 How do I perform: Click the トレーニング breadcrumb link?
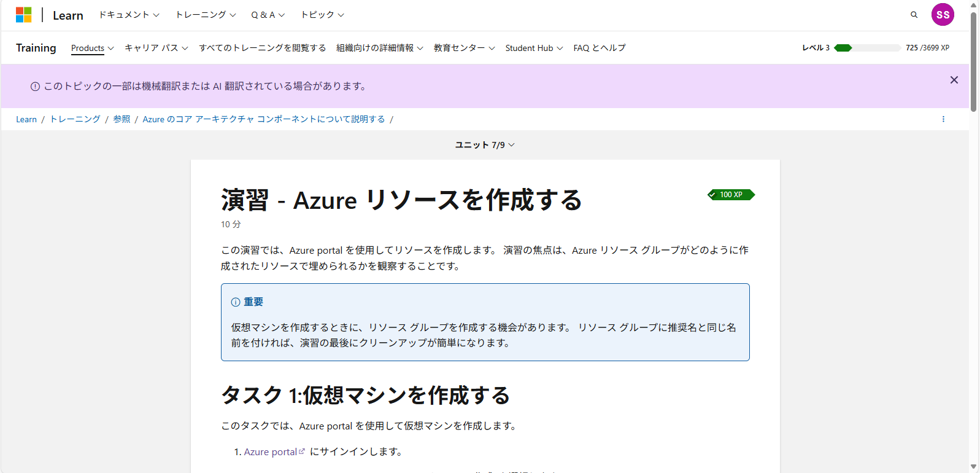pyautogui.click(x=75, y=119)
